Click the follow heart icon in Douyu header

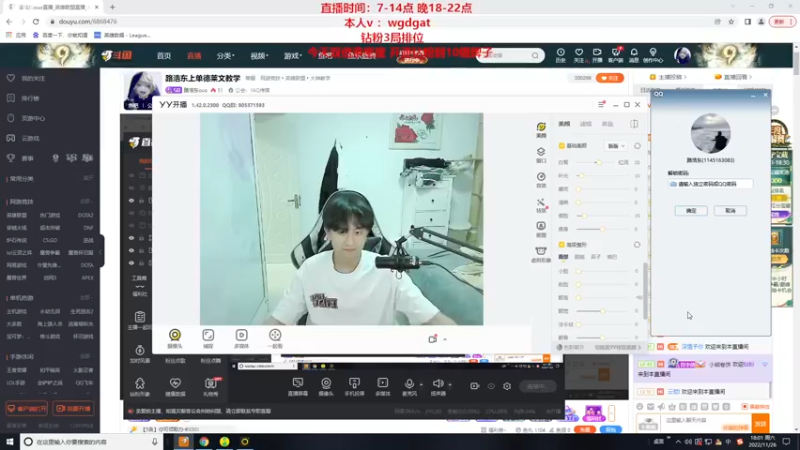[579, 53]
